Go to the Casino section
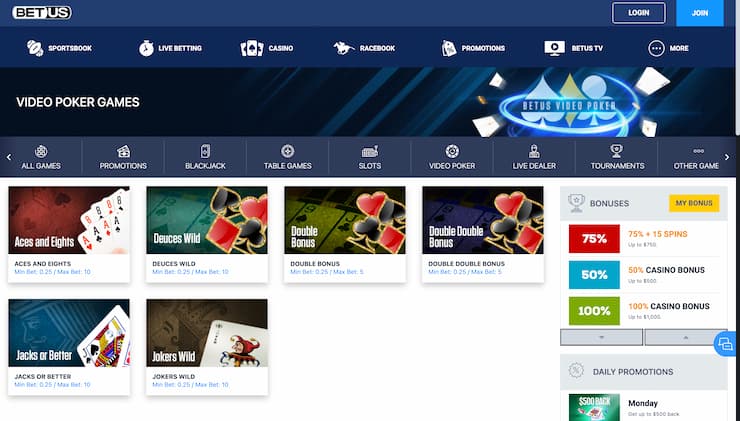Image resolution: width=740 pixels, height=421 pixels. (x=267, y=48)
